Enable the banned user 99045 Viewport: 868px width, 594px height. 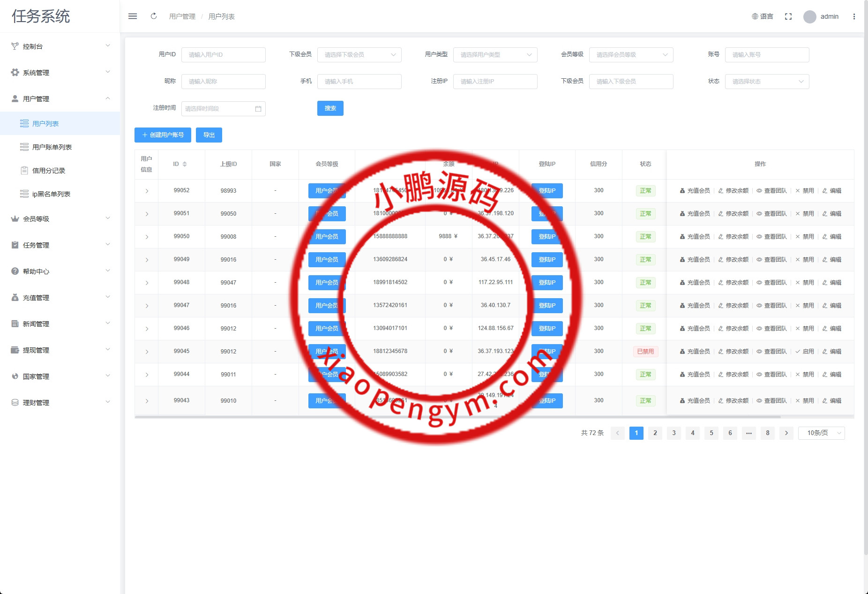(x=805, y=352)
